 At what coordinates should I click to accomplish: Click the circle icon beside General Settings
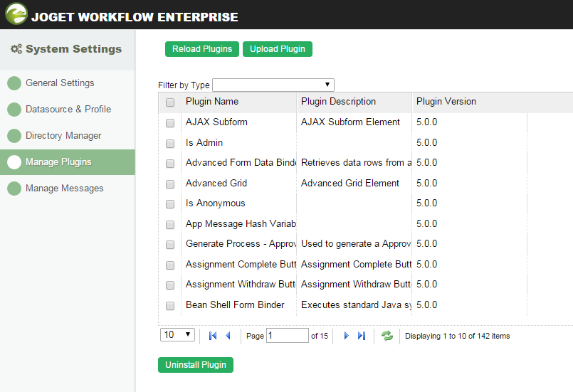14,83
